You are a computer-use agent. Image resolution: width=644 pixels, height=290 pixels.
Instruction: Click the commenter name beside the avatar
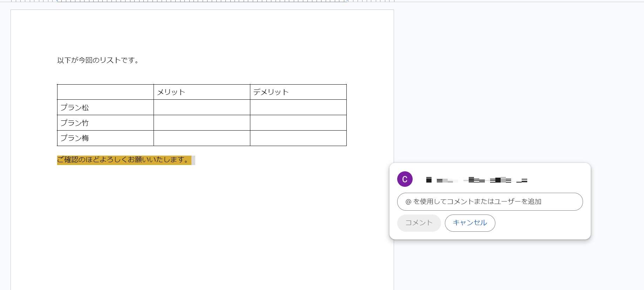point(476,180)
